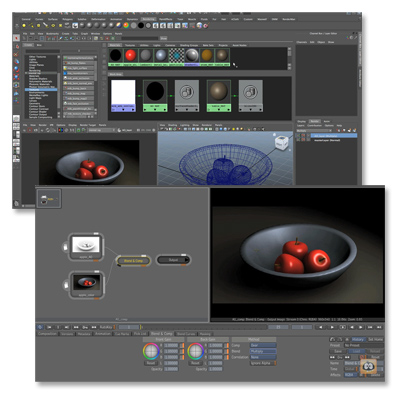Screen dimensions: 400x400
Task: Select the red material swatch
Action: tap(131, 57)
